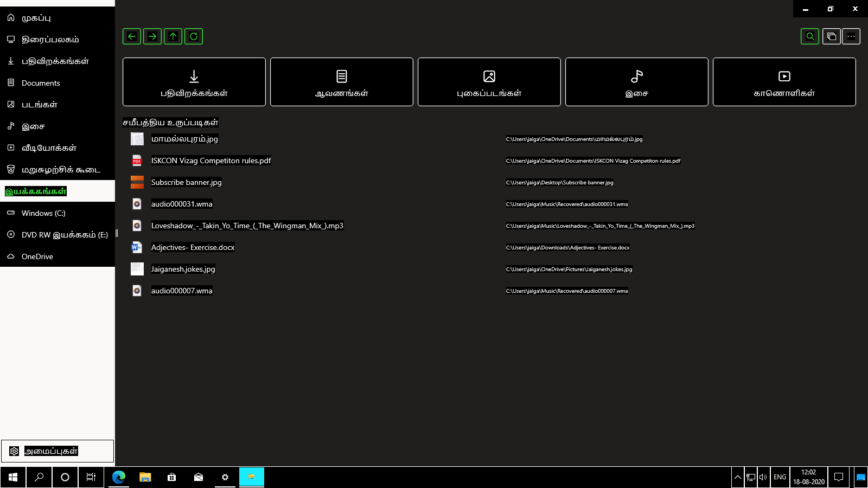This screenshot has width=868, height=488.
Task: Click the PDF icon for ISKCON rules
Action: (137, 160)
